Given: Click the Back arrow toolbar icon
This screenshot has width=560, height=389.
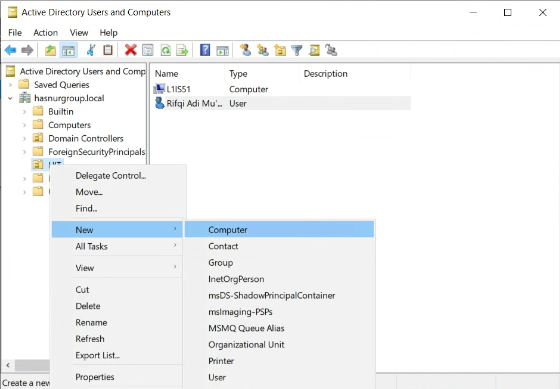Looking at the screenshot, I should [x=10, y=50].
